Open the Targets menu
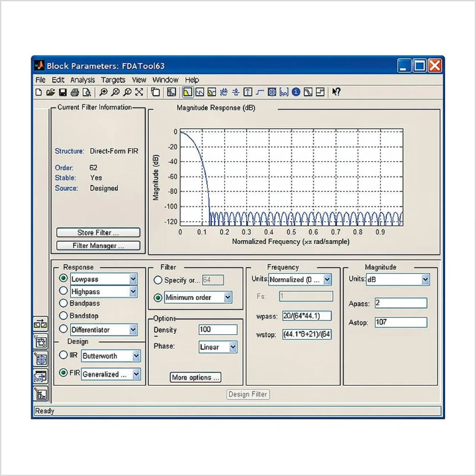The image size is (476, 476). (x=113, y=80)
